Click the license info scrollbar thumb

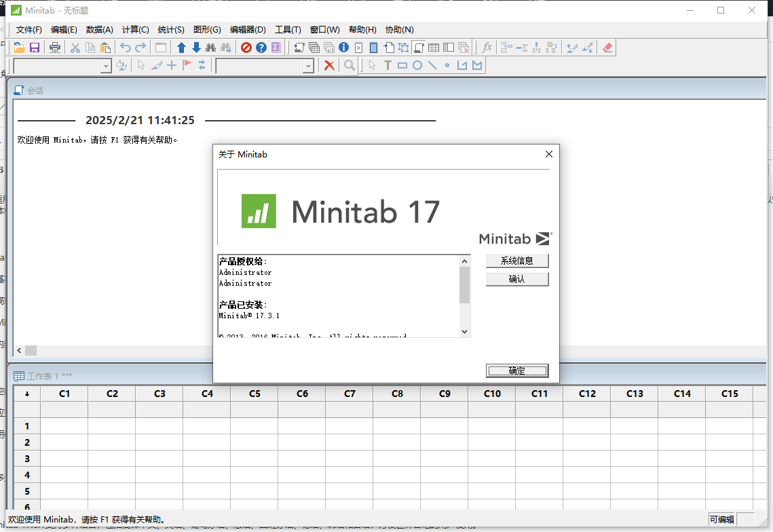coord(464,285)
